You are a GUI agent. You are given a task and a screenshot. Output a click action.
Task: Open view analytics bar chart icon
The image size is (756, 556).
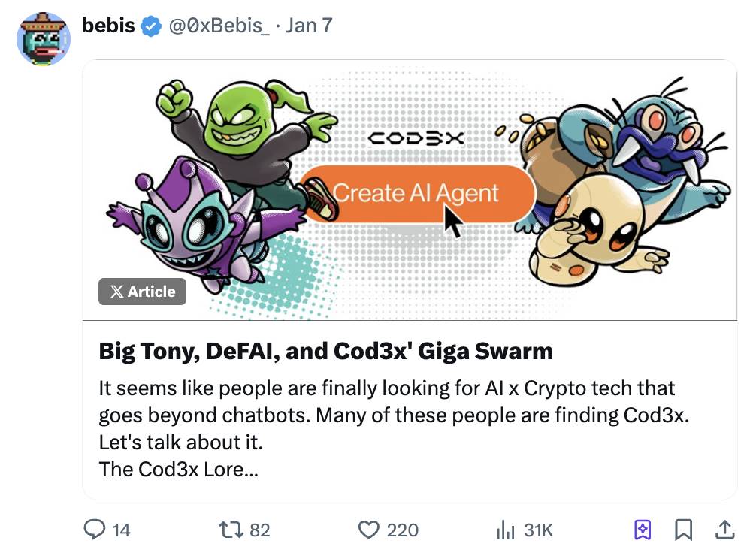point(504,530)
